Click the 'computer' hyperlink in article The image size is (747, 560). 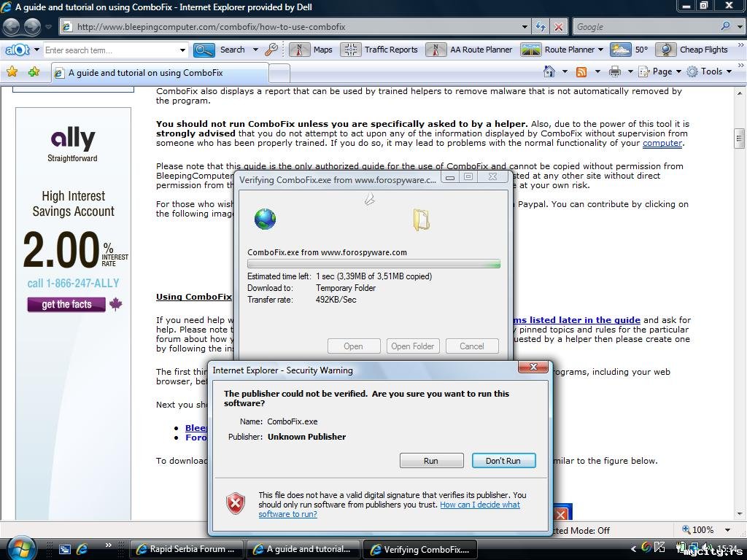tap(662, 143)
